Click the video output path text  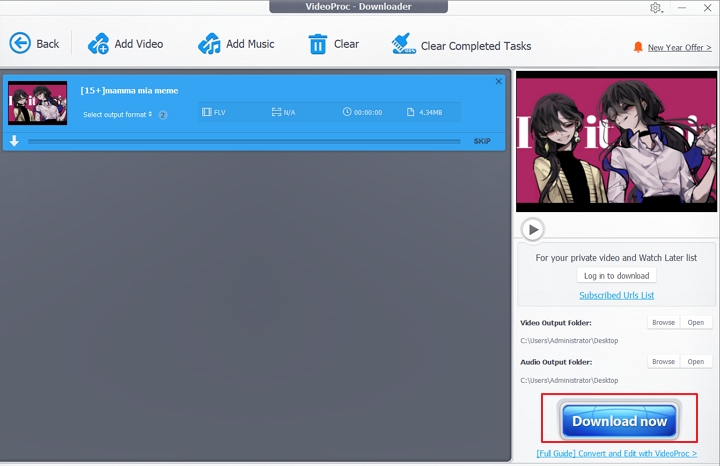click(569, 341)
